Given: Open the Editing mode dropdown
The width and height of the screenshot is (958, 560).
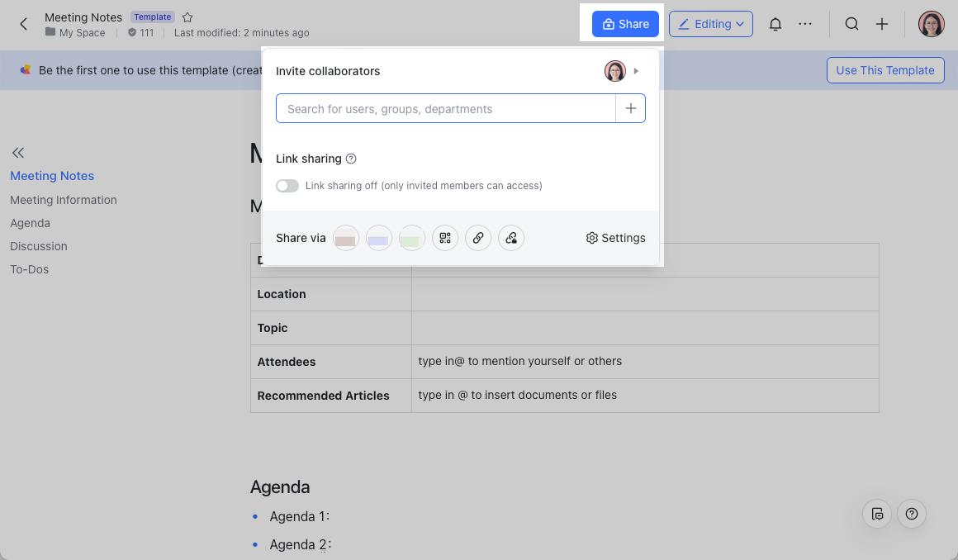Looking at the screenshot, I should [710, 24].
